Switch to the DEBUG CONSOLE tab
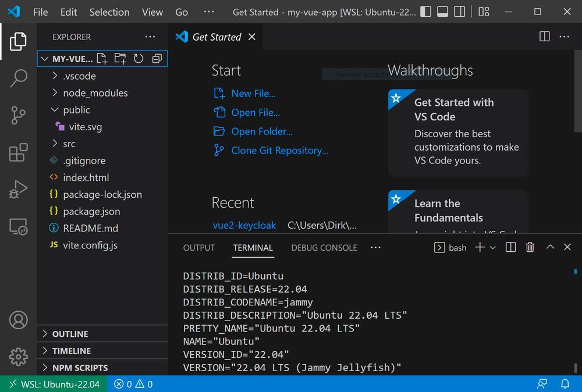This screenshot has width=582, height=392. click(x=324, y=248)
